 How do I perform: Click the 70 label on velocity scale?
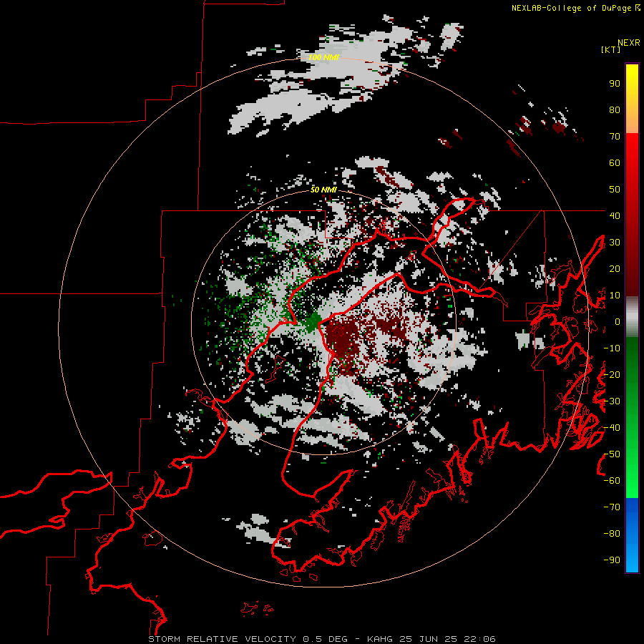[x=615, y=137]
